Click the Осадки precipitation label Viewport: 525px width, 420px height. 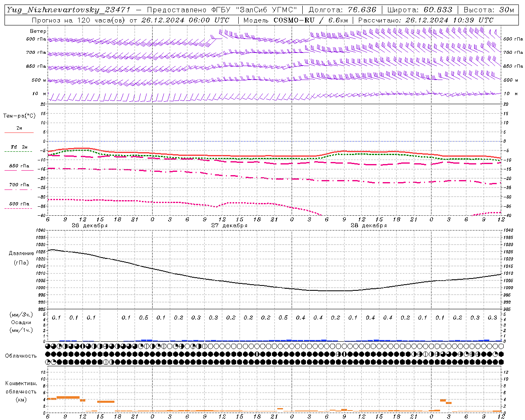(21, 322)
